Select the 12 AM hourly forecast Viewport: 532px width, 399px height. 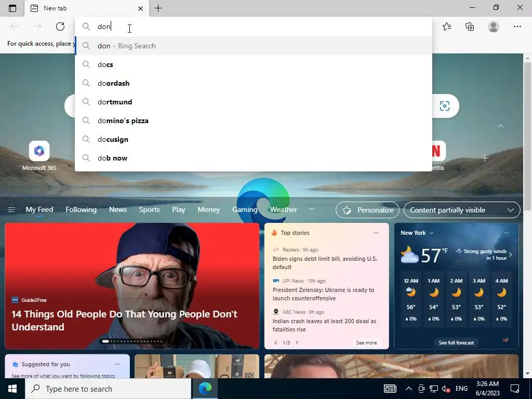[x=411, y=300]
